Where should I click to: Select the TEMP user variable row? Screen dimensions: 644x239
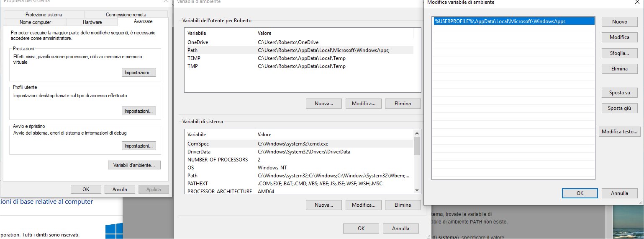click(x=299, y=58)
